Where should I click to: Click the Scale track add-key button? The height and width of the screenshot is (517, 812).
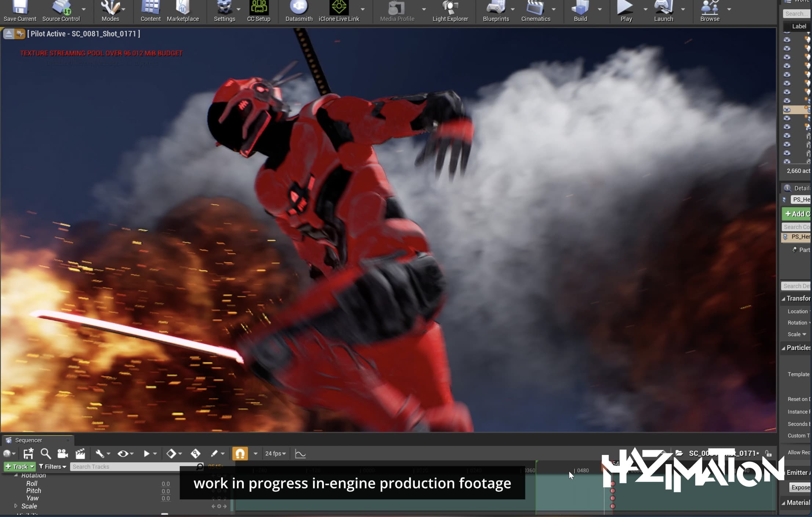click(x=219, y=506)
